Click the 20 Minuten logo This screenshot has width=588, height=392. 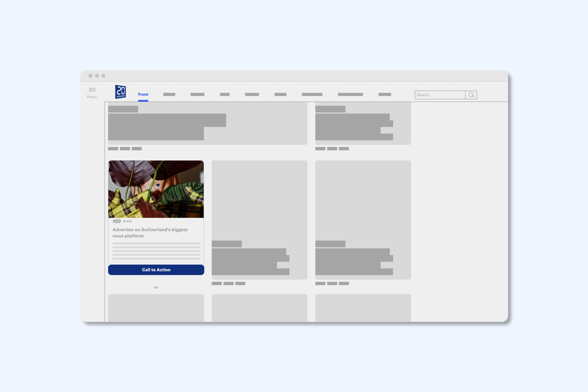click(x=120, y=92)
